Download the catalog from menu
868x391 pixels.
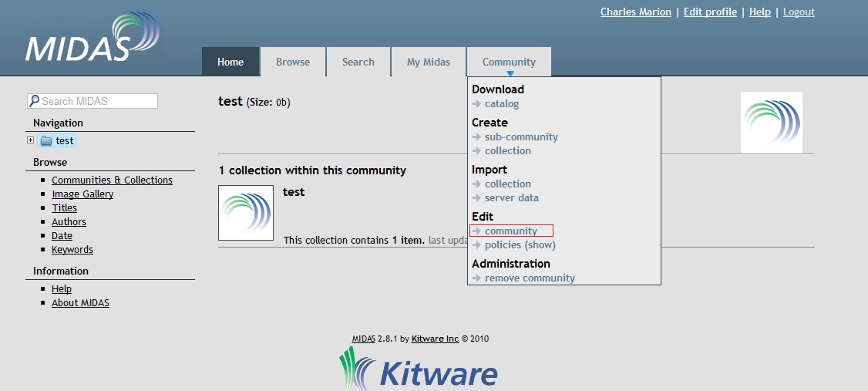tap(502, 104)
